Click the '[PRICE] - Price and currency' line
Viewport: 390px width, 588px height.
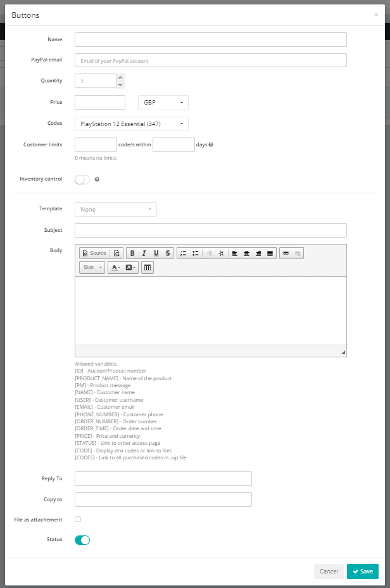click(108, 436)
